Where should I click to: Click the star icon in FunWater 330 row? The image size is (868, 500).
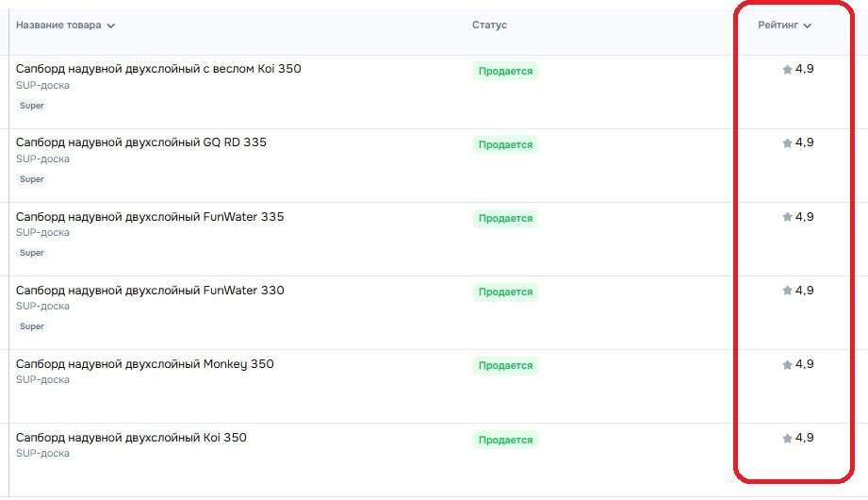tap(787, 291)
